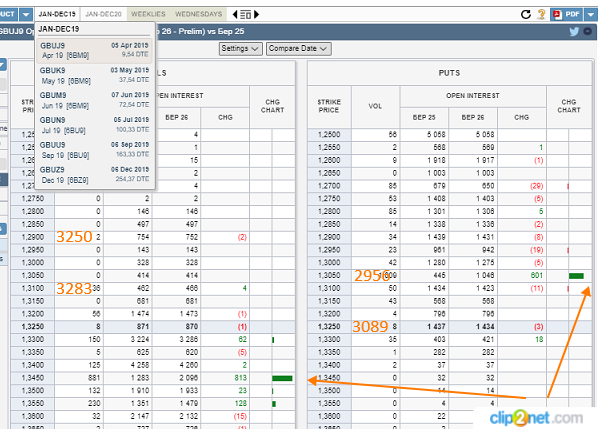
Task: Open the WEEKLIES tab
Action: tap(148, 14)
